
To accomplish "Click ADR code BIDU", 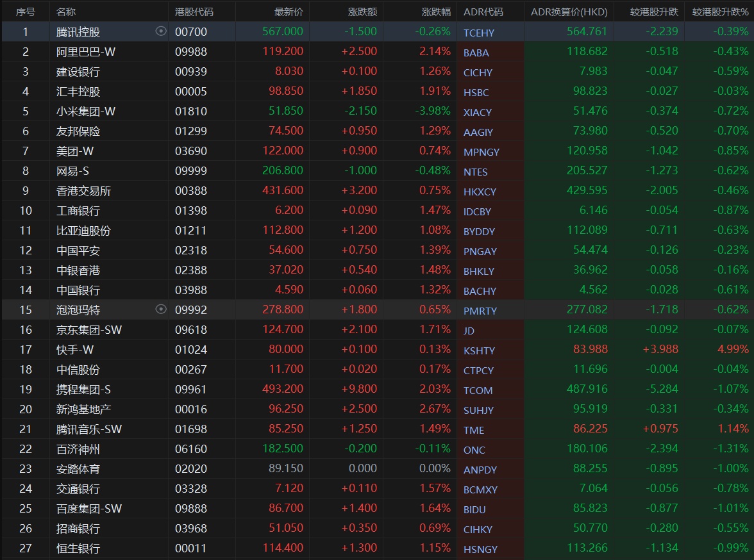I will (x=474, y=509).
